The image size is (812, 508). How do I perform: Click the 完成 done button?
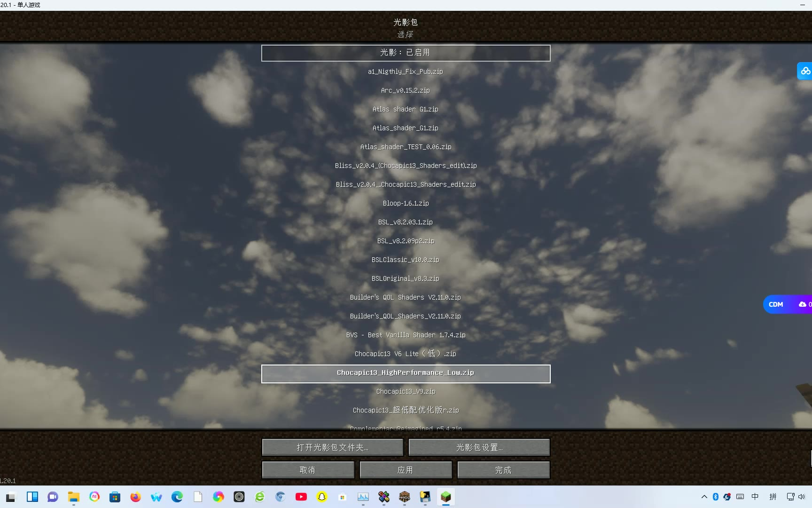point(504,470)
